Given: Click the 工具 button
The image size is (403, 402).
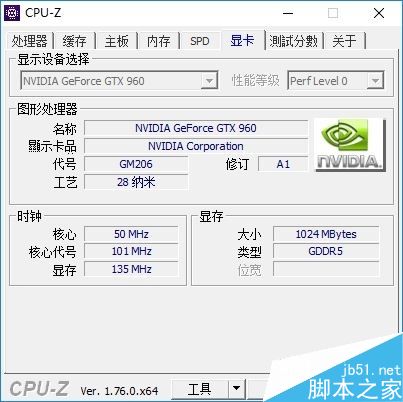Looking at the screenshot, I should [200, 389].
